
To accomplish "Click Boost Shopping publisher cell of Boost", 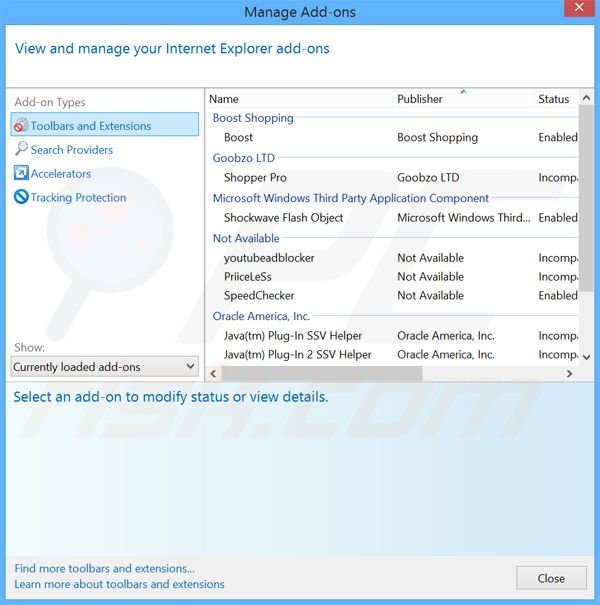I will 437,137.
